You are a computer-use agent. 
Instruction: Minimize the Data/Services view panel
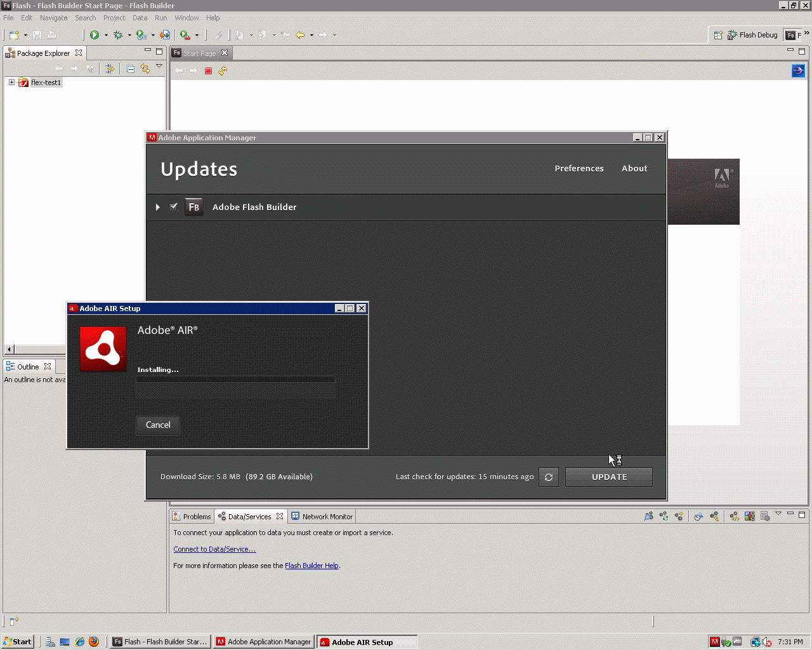(790, 514)
